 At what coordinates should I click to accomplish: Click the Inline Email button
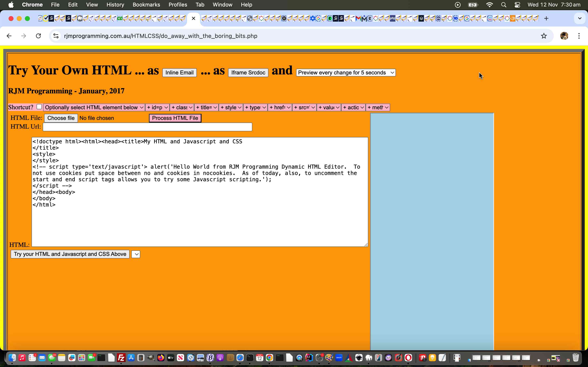[x=179, y=72]
